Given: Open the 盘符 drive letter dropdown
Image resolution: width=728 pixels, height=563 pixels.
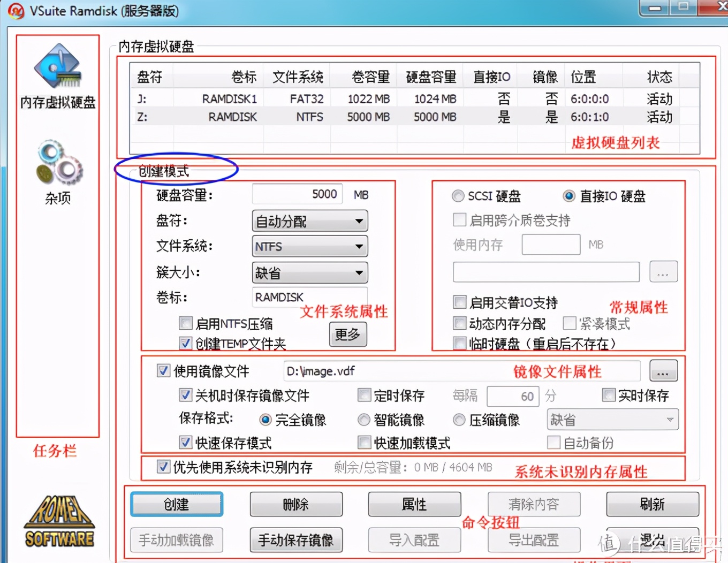Looking at the screenshot, I should click(309, 221).
